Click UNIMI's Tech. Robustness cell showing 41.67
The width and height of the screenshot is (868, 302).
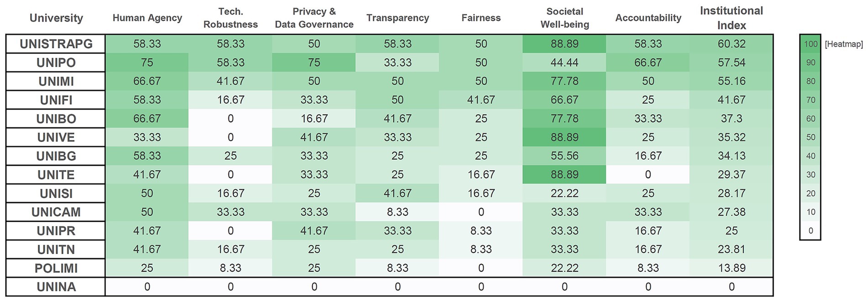231,81
